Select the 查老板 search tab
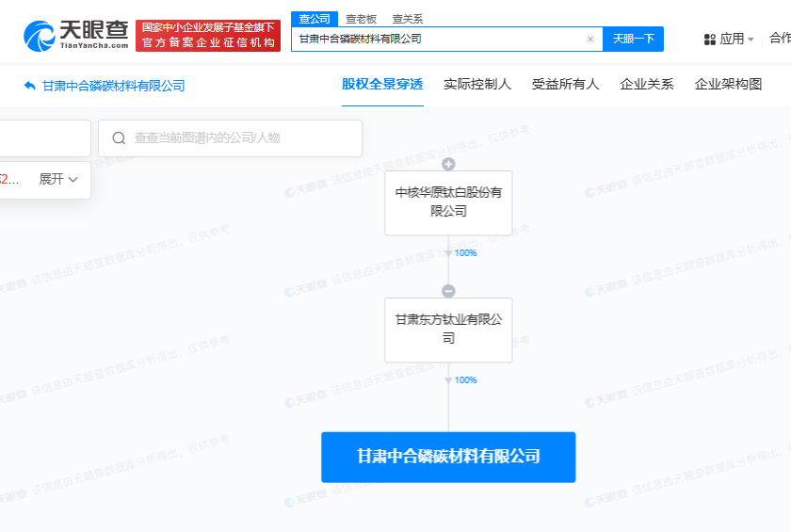791x532 pixels. 362,19
